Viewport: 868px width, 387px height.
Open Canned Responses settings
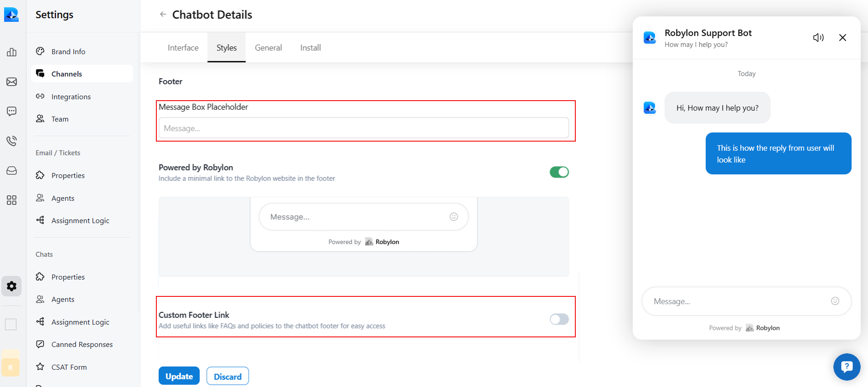click(x=82, y=344)
